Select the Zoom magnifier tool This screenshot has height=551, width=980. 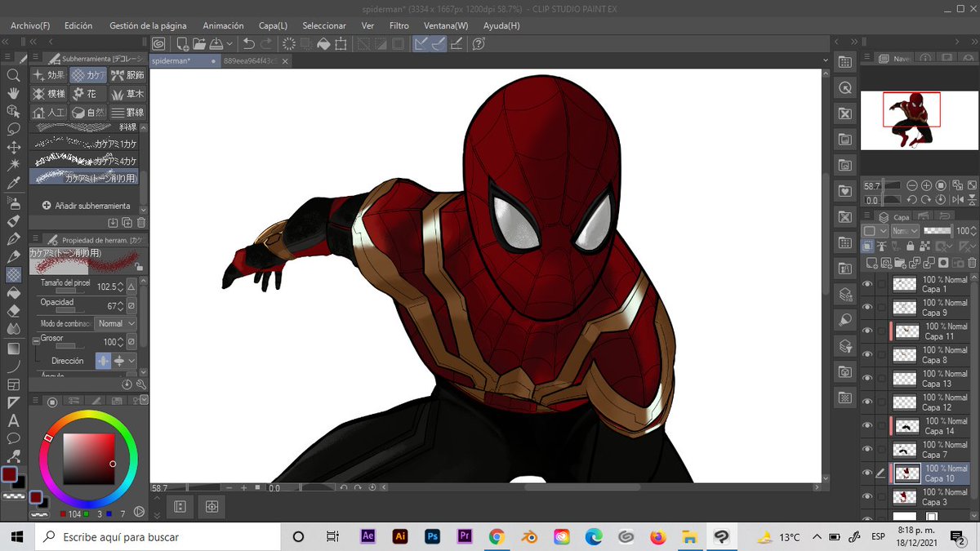pyautogui.click(x=13, y=75)
